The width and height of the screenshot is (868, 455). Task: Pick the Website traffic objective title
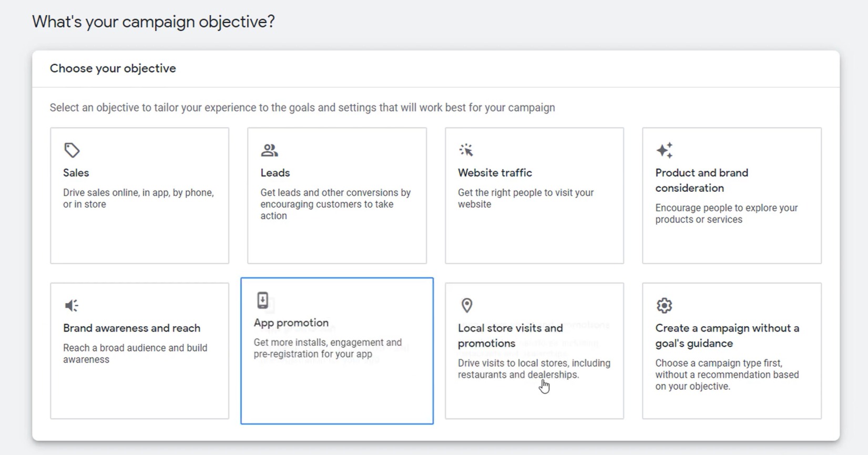point(495,173)
